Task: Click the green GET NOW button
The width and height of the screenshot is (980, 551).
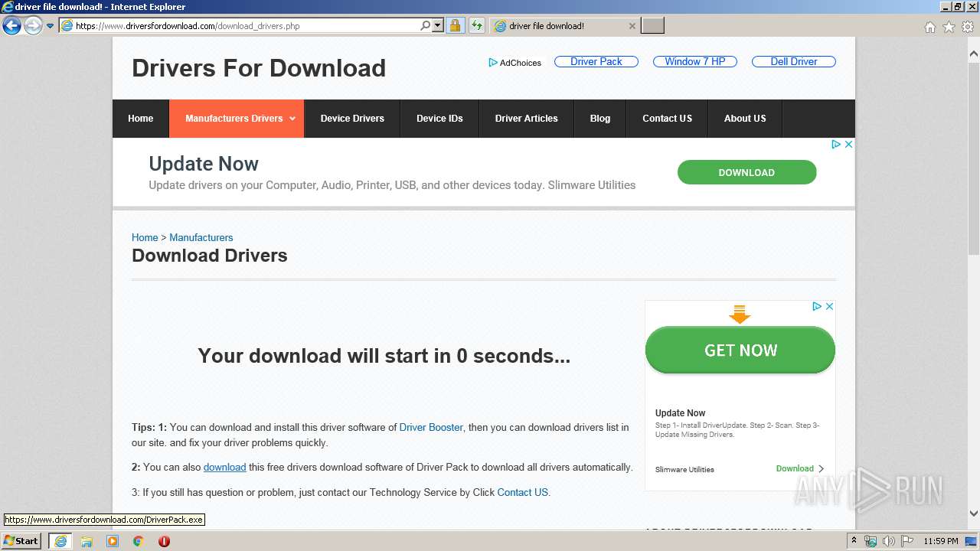Action: pyautogui.click(x=740, y=350)
